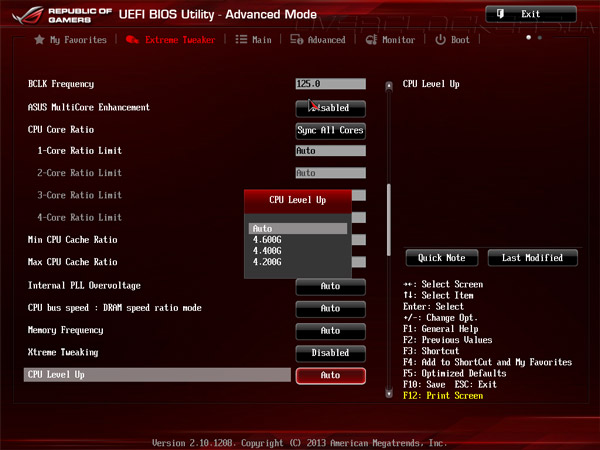Click the scrollbar down arrow
600x450 pixels.
(389, 393)
